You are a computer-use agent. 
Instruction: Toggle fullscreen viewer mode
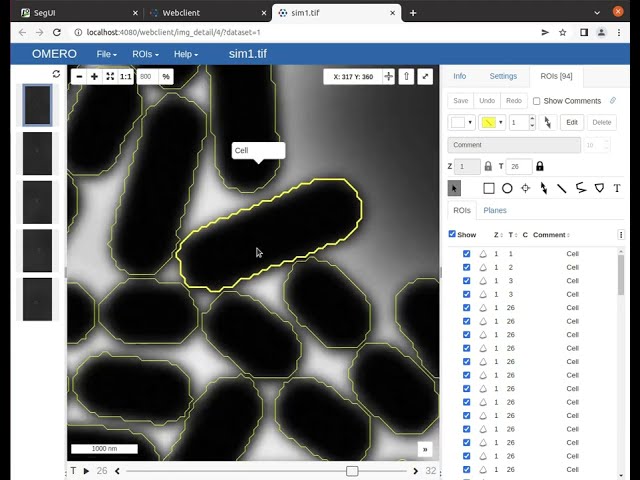point(425,76)
